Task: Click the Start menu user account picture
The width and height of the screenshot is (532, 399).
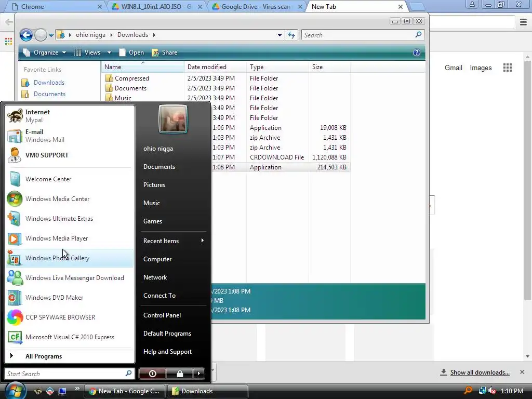Action: pos(173,119)
